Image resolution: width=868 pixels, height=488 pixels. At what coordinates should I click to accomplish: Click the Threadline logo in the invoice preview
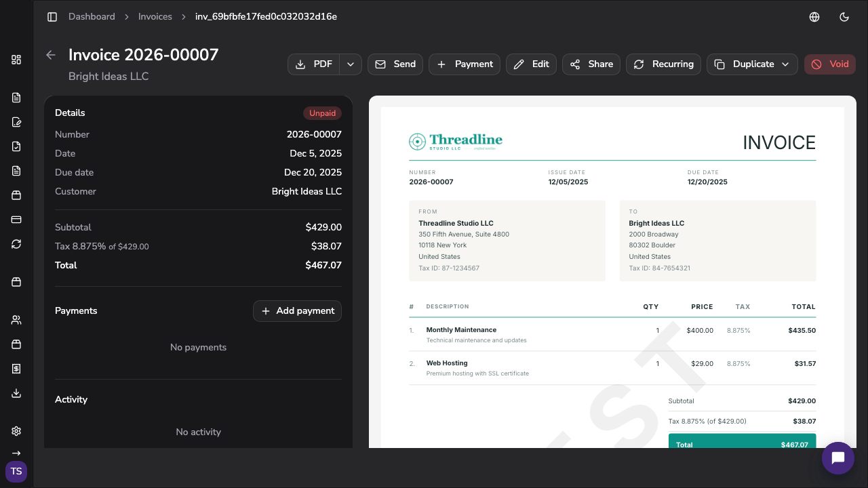tap(456, 142)
